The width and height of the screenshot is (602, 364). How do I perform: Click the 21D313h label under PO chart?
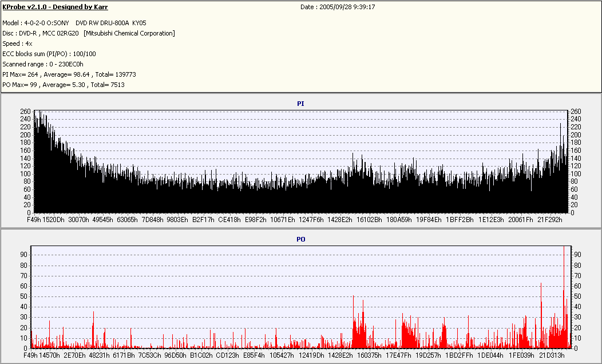coord(552,355)
